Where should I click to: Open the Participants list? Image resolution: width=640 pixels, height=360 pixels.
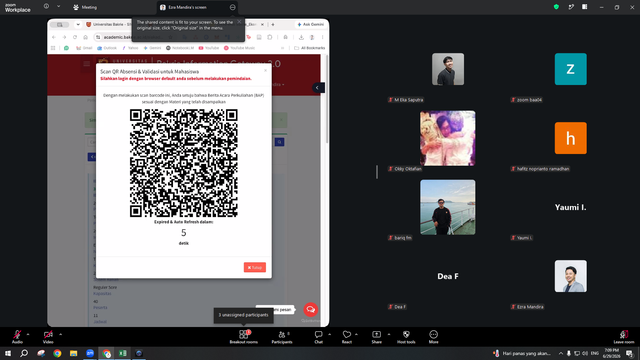[282, 337]
